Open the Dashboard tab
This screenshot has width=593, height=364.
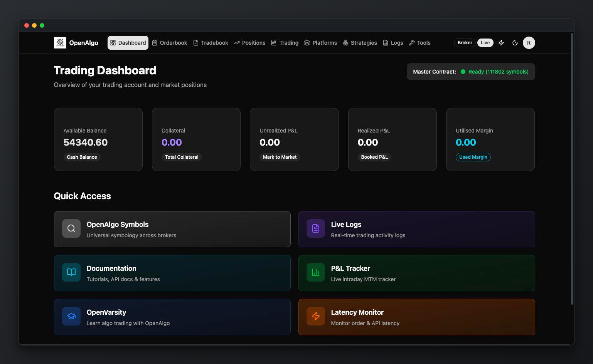[x=128, y=43]
